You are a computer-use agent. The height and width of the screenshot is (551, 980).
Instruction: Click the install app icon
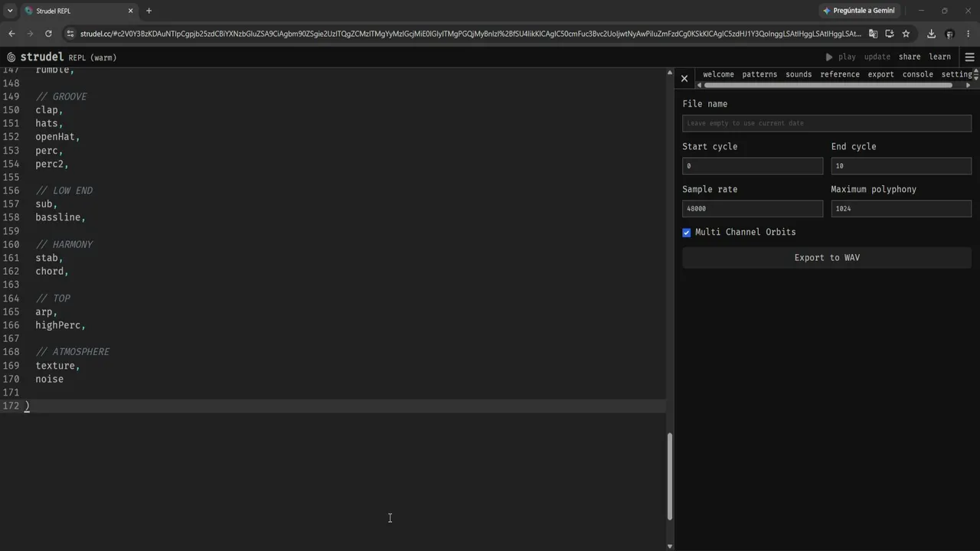tap(890, 34)
